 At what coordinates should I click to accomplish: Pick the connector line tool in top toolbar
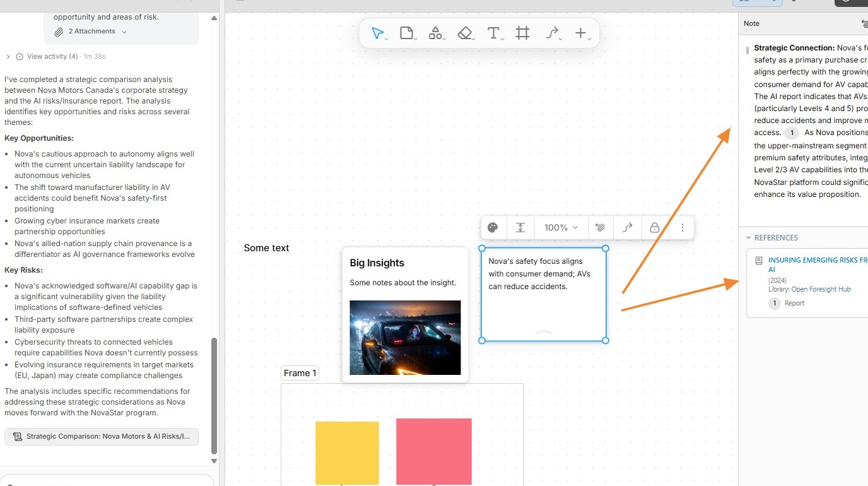pos(552,33)
